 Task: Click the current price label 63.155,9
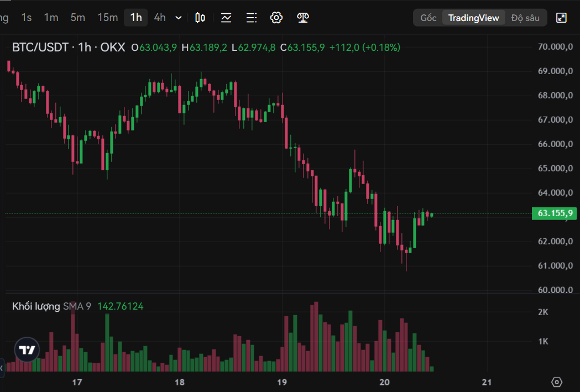coord(554,213)
